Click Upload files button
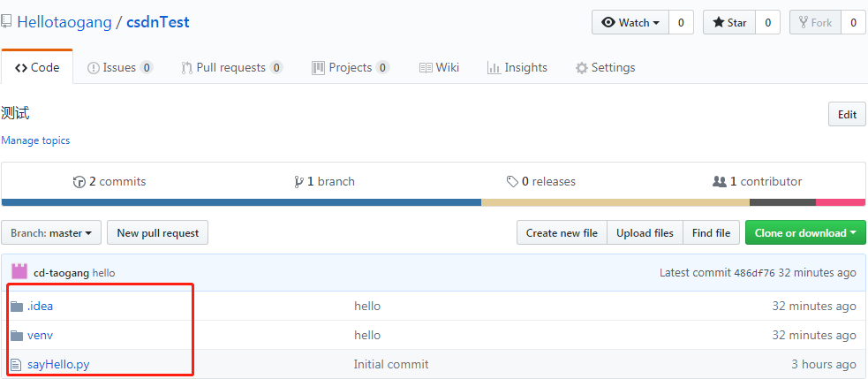 [x=645, y=232]
